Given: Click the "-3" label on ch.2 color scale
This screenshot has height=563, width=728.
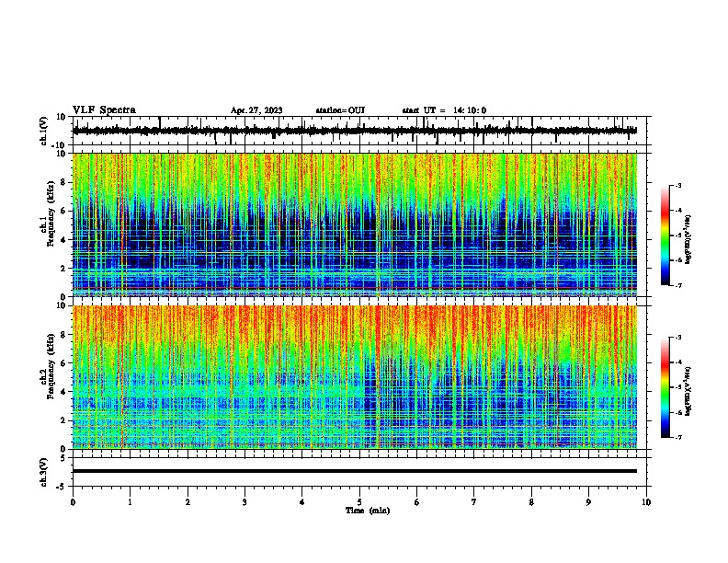Looking at the screenshot, I should click(x=677, y=338).
